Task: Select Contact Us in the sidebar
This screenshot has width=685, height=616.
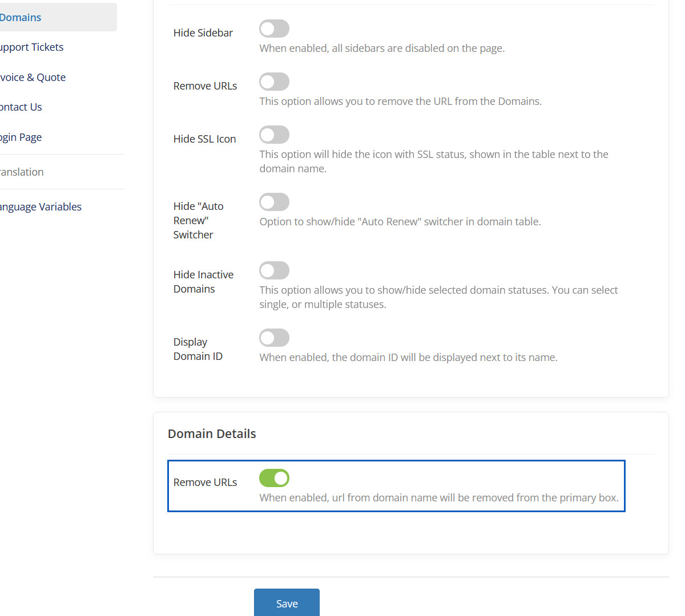Action: 21,107
